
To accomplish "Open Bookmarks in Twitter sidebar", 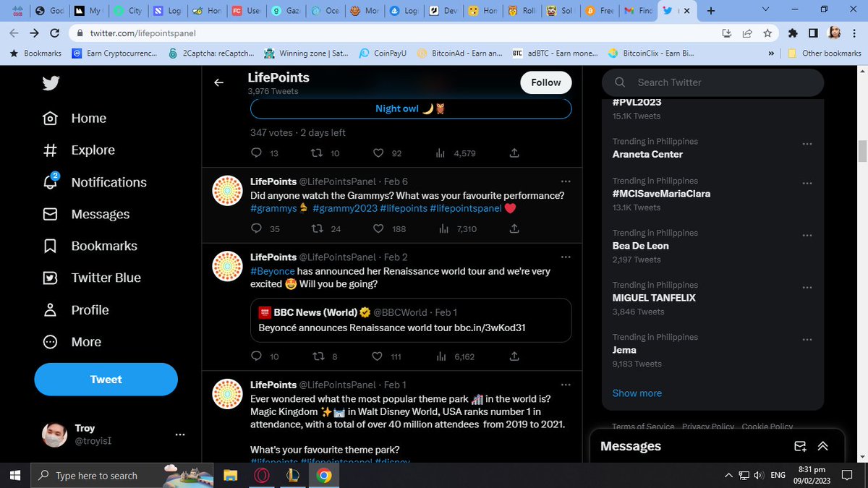I will pos(90,246).
